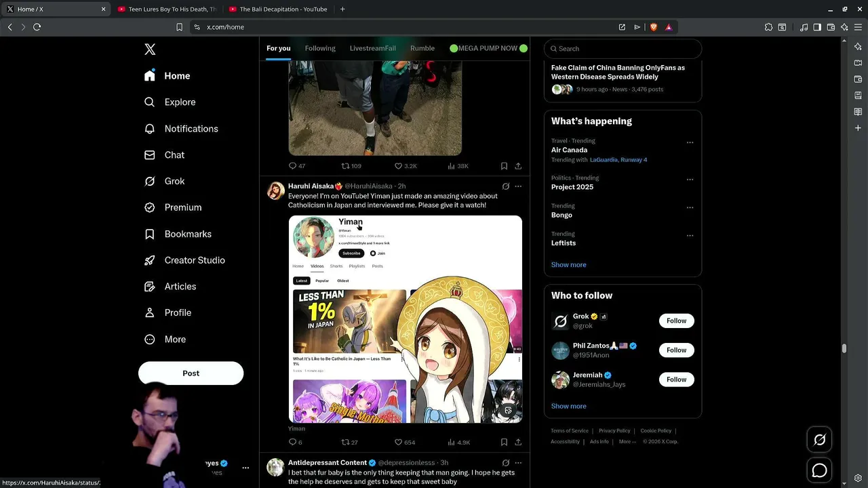Go to Home in the sidebar
This screenshot has height=488, width=868.
[x=167, y=76]
